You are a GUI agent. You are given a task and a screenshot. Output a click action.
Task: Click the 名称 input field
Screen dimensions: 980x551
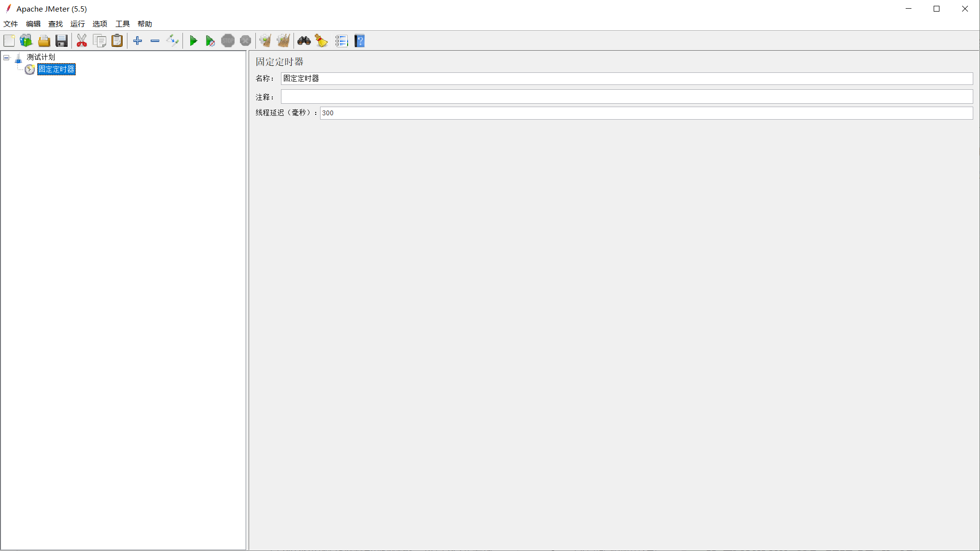tap(627, 79)
